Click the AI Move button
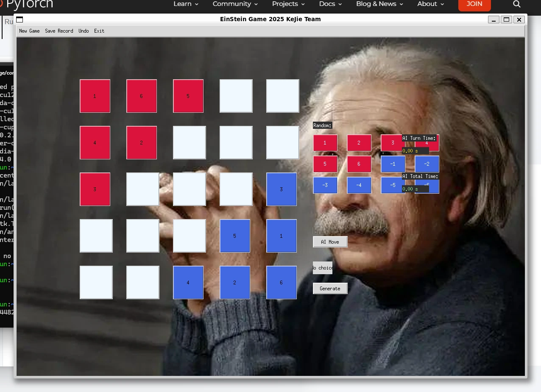Screen dimensions: 541x392 [x=330, y=242]
